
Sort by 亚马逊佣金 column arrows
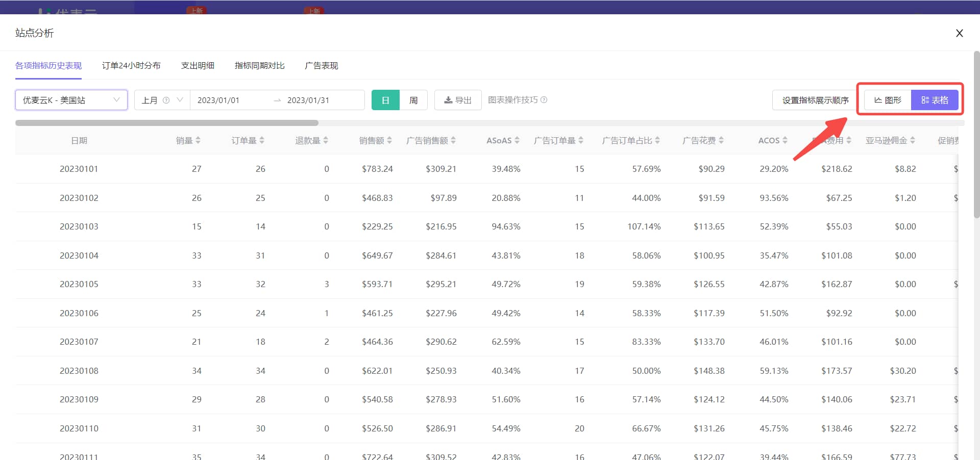tap(913, 140)
